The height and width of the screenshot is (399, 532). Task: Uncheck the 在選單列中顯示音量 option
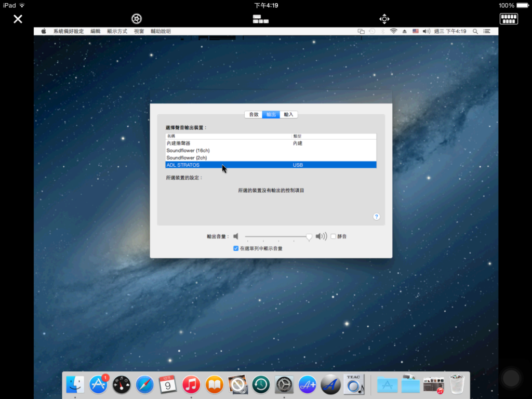tap(236, 248)
